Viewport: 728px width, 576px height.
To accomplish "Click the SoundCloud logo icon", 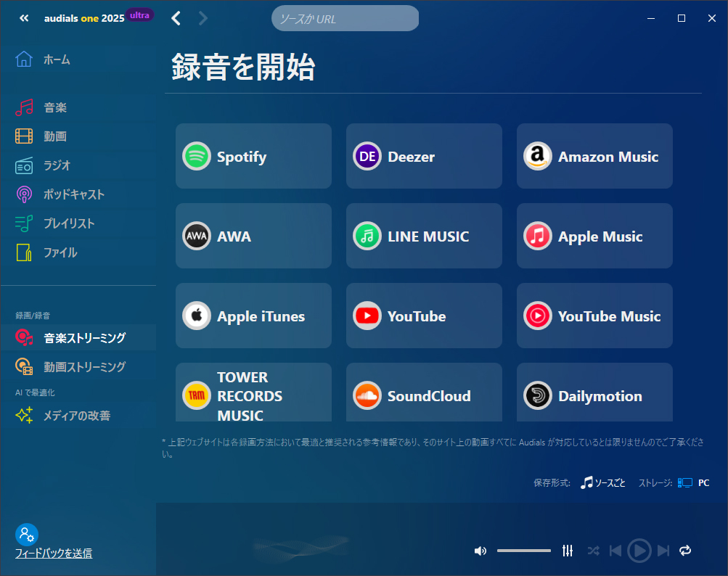I will [x=367, y=395].
